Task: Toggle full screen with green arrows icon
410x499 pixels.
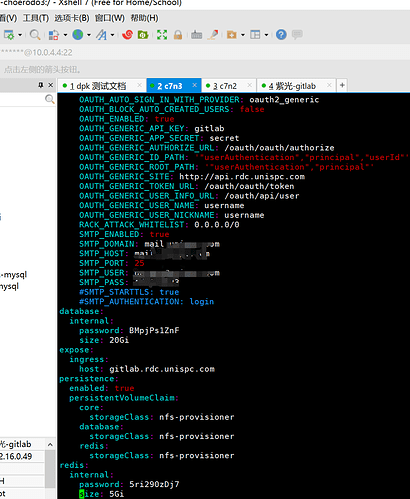Action: tap(162, 35)
